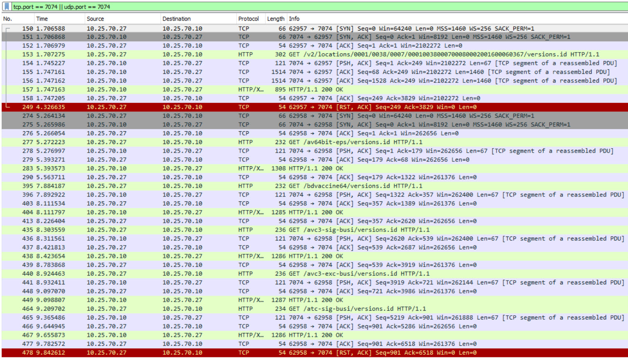This screenshot has height=364, width=628.
Task: Sort packets by the No. column header
Action: [x=8, y=19]
